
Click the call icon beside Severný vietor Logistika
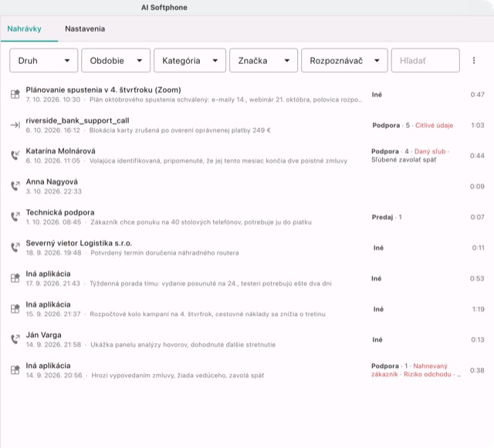[15, 248]
